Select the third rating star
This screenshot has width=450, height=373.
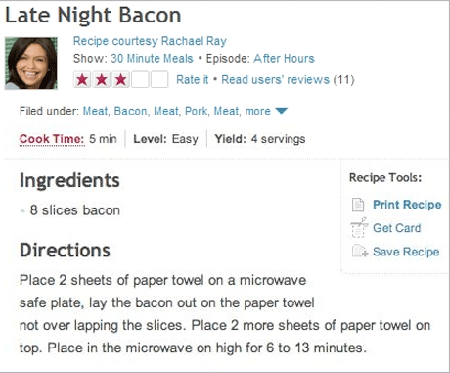click(121, 79)
